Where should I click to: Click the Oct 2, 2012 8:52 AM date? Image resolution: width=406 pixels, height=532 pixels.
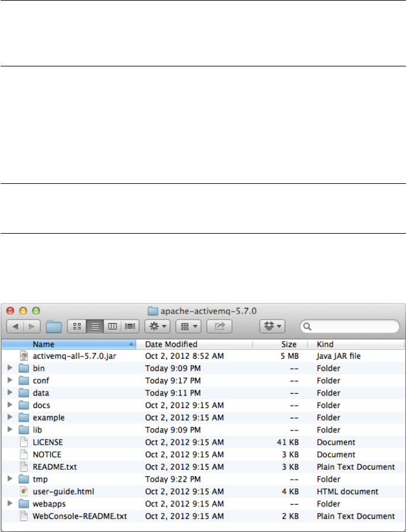click(184, 356)
